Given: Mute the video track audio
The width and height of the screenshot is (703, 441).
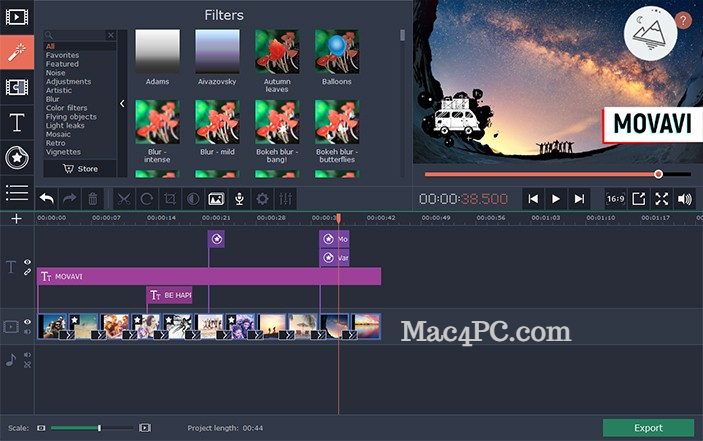Looking at the screenshot, I should tap(27, 332).
